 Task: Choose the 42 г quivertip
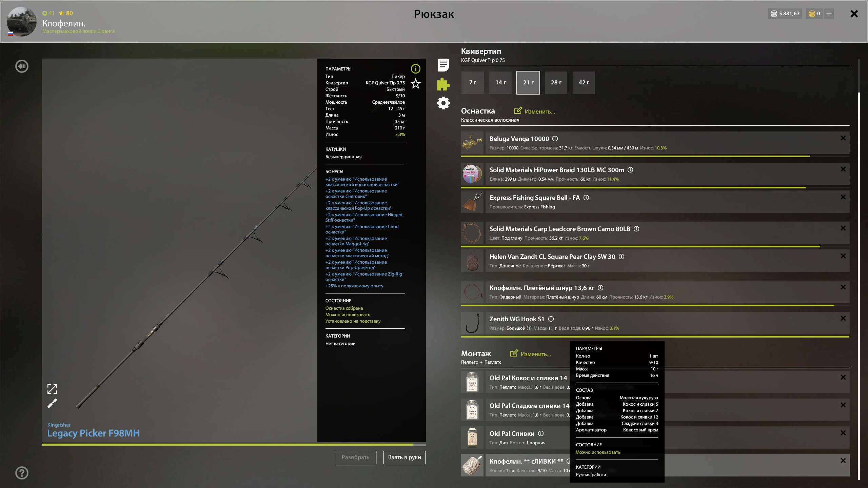pyautogui.click(x=584, y=83)
